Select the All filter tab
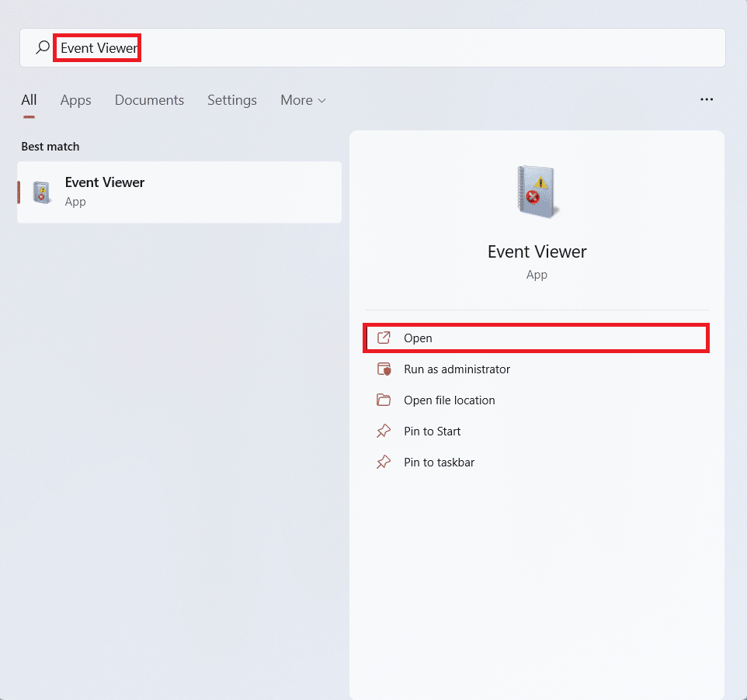 tap(29, 100)
